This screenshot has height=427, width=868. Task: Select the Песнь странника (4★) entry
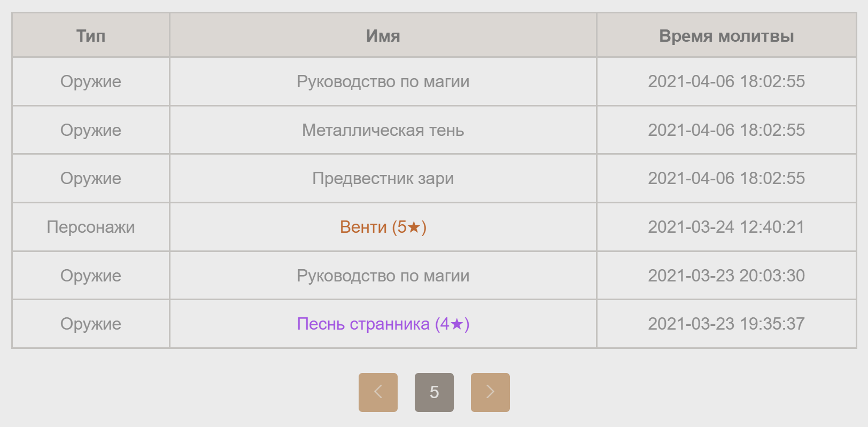383,324
